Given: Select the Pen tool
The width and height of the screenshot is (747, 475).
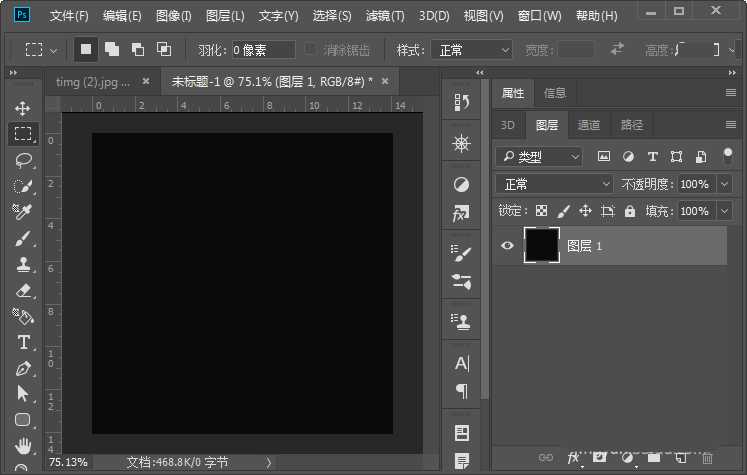Looking at the screenshot, I should coord(22,368).
